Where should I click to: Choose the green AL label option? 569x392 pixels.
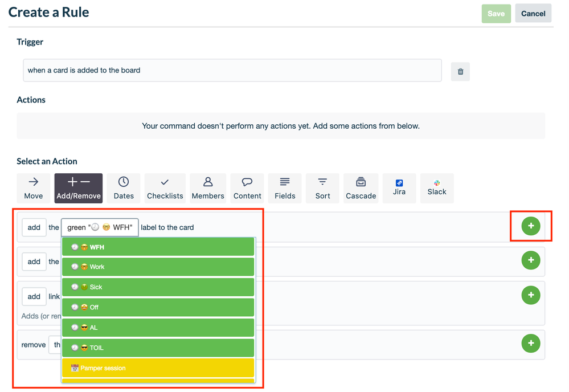click(x=158, y=328)
